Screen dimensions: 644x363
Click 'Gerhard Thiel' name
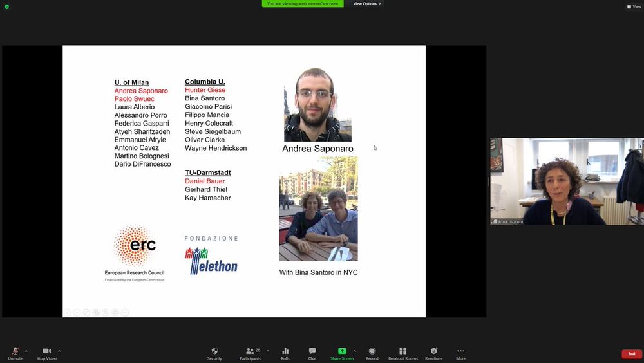(206, 189)
